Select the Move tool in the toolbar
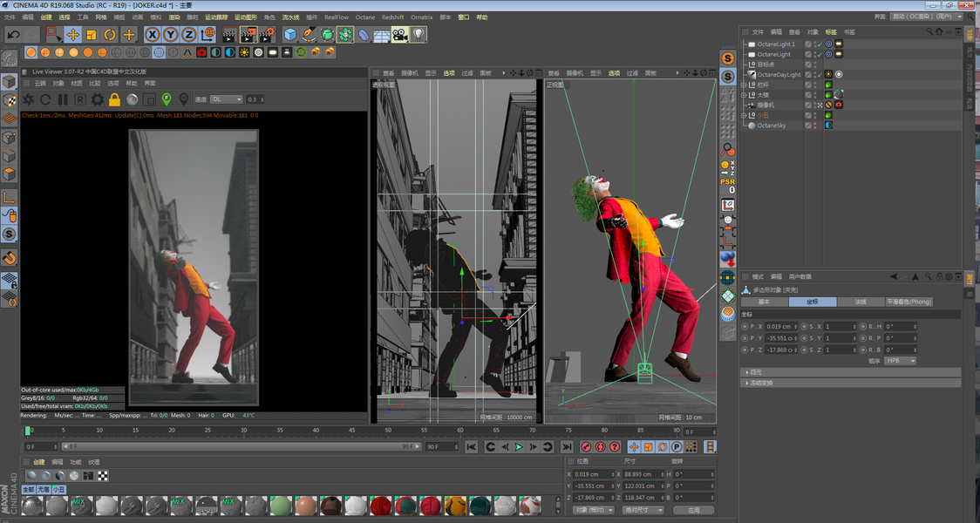The height and width of the screenshot is (523, 980). click(x=73, y=35)
